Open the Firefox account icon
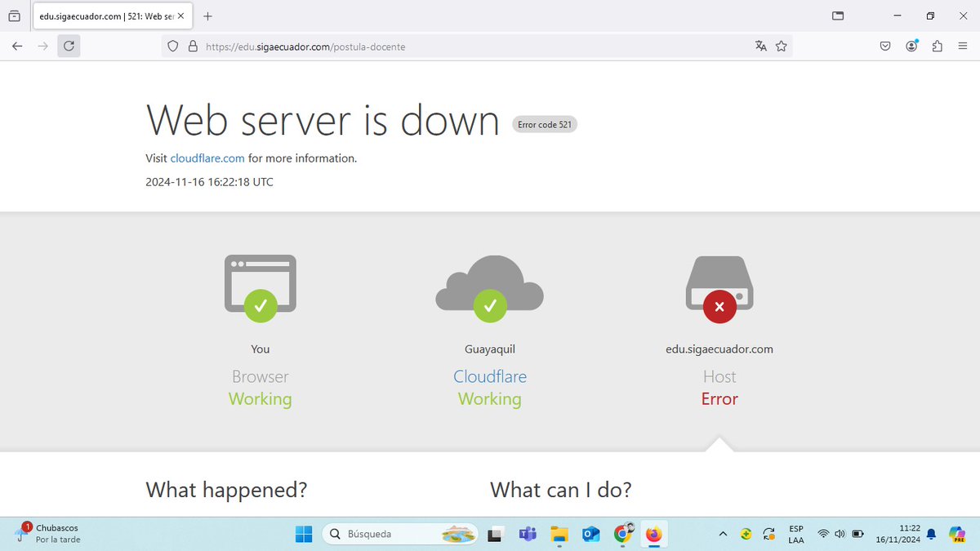This screenshot has width=980, height=551. (911, 47)
